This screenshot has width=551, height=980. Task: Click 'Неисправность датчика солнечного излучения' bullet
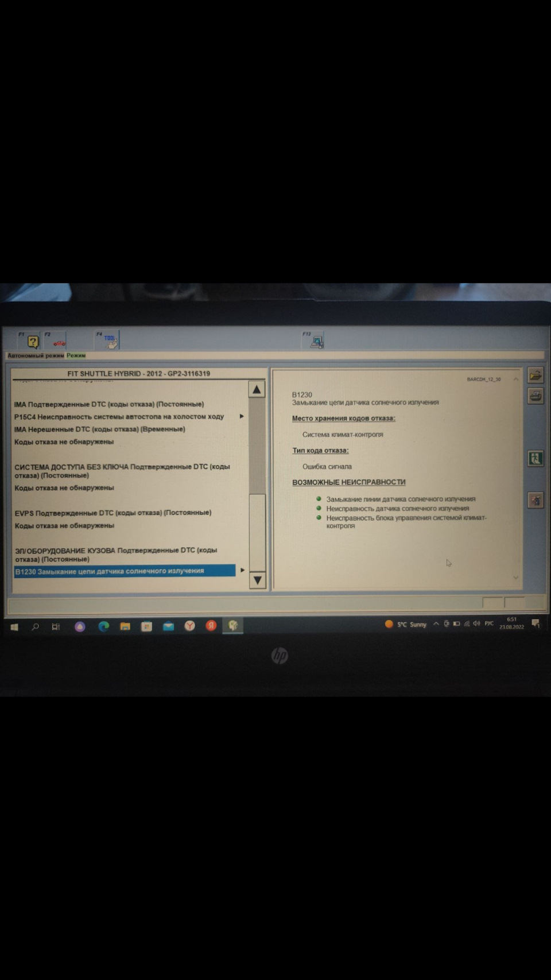398,509
